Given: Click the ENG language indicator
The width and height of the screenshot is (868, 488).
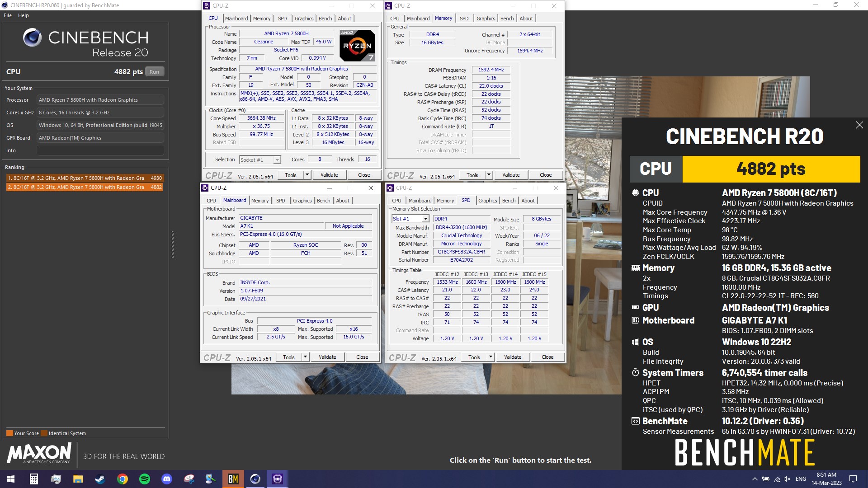Looking at the screenshot, I should point(801,479).
